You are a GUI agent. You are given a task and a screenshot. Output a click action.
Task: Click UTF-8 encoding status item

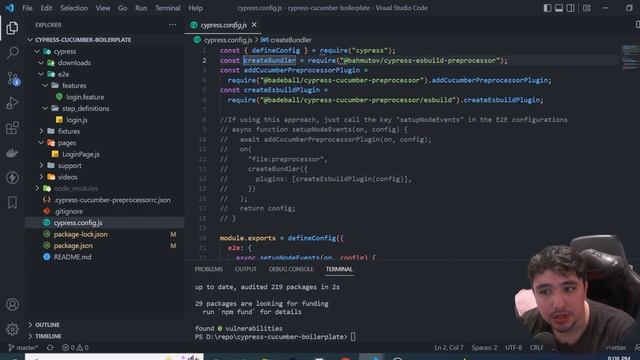[513, 348]
